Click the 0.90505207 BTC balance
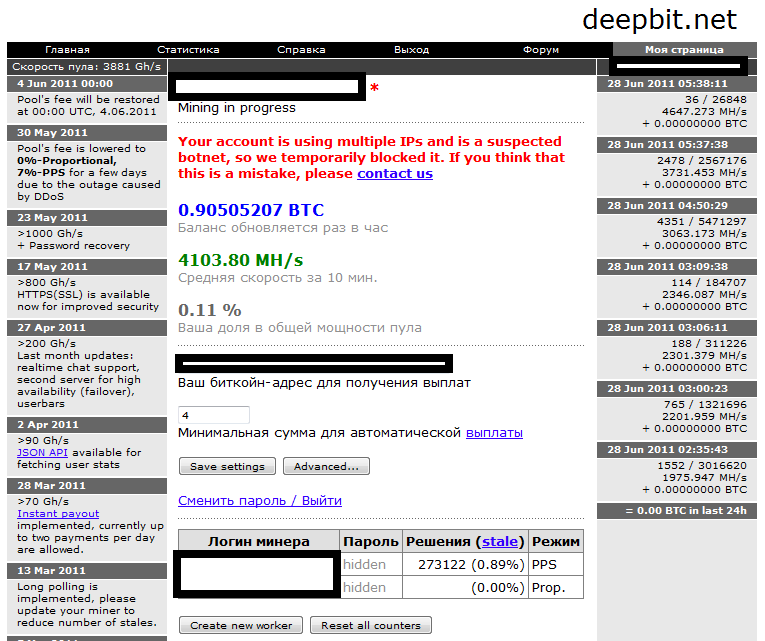Viewport: 765px width, 641px height. tap(251, 210)
